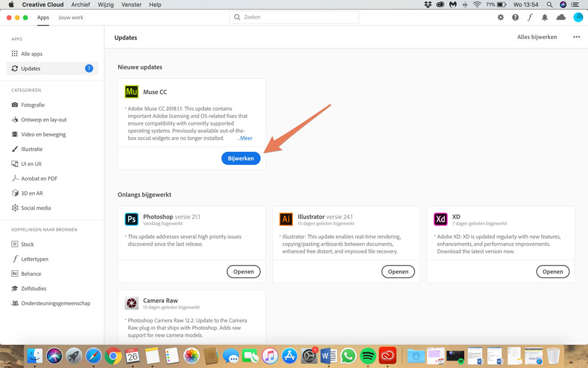Viewport: 588px width, 368px height.
Task: Open WhatsApp from the Dock
Action: [348, 356]
